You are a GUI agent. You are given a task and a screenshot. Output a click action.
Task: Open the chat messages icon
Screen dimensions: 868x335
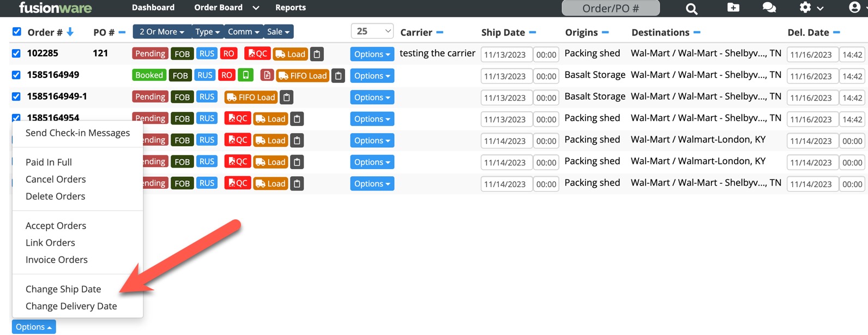pyautogui.click(x=769, y=7)
